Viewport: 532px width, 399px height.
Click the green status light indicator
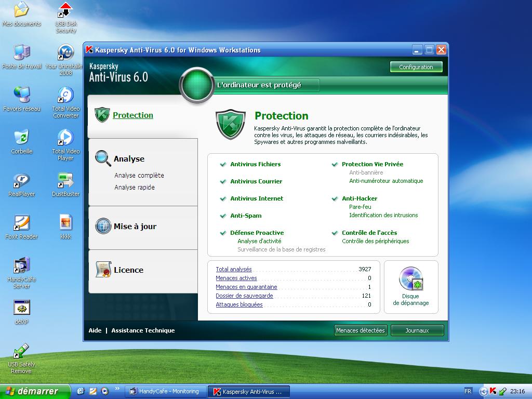[197, 85]
